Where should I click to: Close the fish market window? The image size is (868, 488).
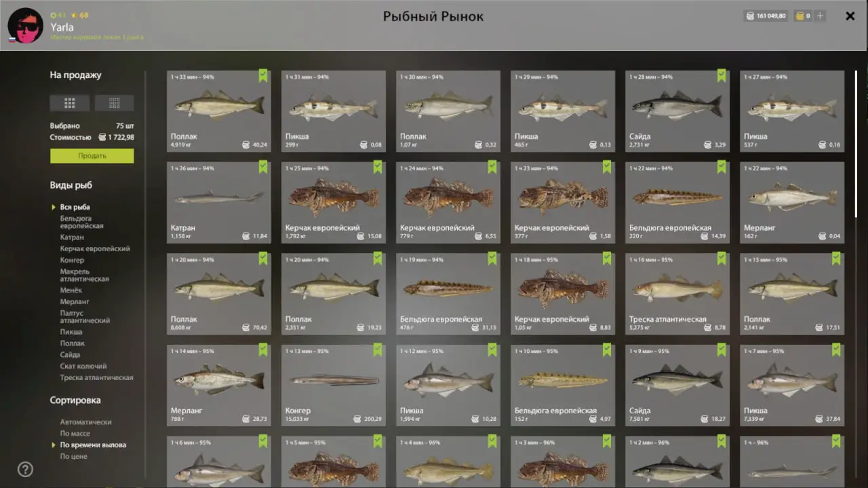[x=850, y=16]
